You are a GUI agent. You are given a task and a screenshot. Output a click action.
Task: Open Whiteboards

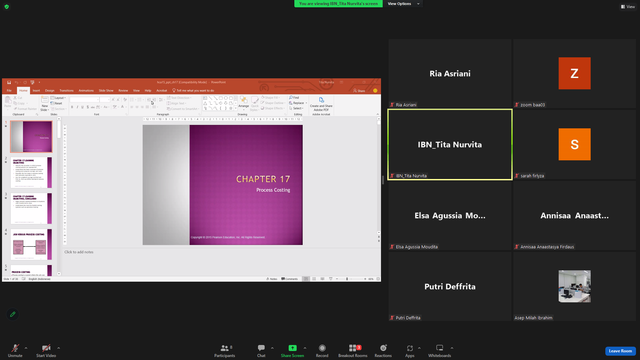pyautogui.click(x=439, y=350)
